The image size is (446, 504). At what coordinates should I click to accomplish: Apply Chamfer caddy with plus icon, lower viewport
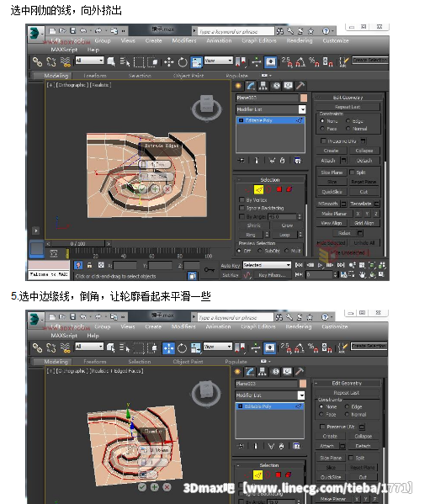point(154,487)
